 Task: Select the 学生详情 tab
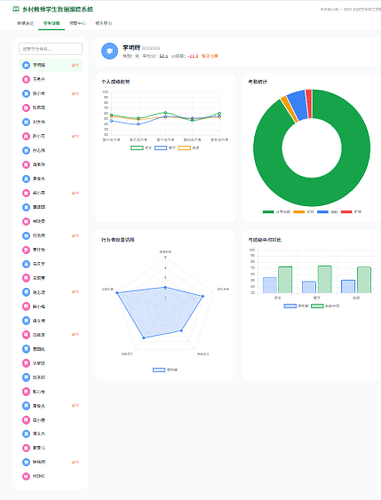click(x=51, y=23)
